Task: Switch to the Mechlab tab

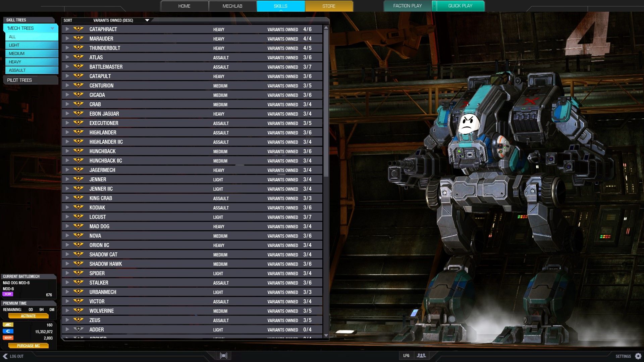Action: pyautogui.click(x=232, y=6)
